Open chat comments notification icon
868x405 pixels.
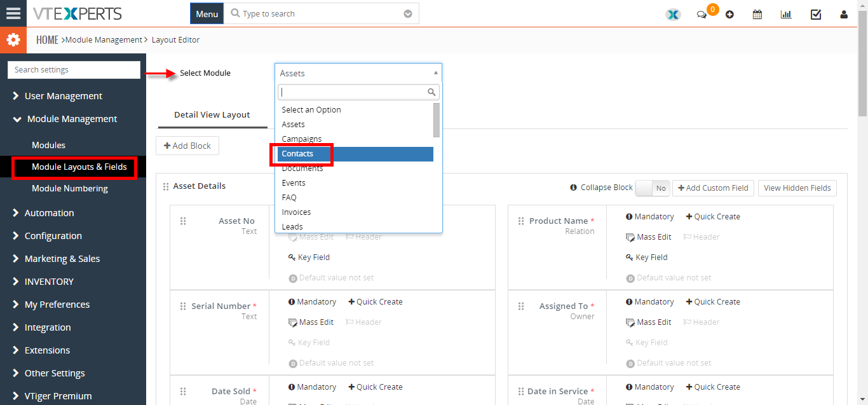pyautogui.click(x=702, y=15)
